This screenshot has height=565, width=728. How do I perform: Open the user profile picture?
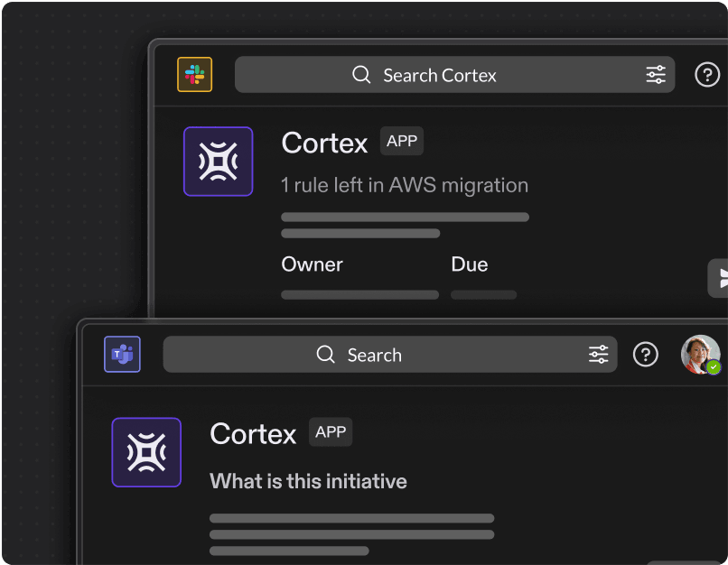tap(698, 352)
